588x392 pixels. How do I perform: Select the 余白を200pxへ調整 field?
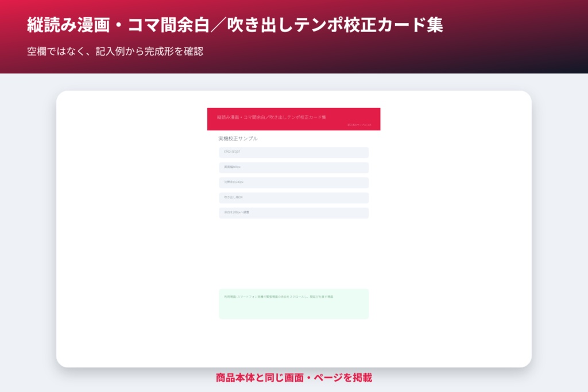293,213
